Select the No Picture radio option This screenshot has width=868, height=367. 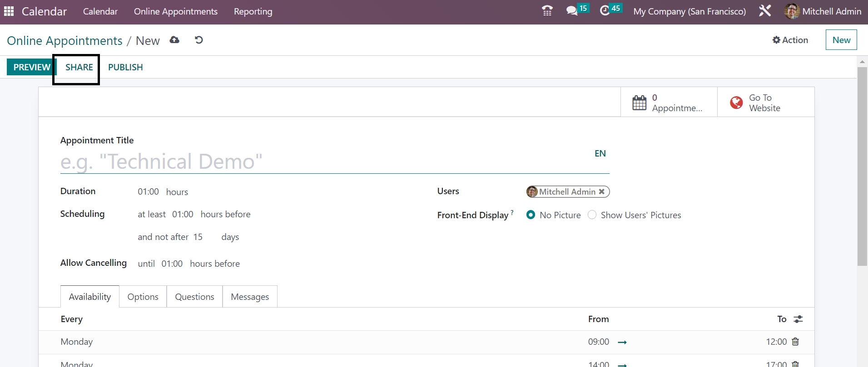(x=531, y=215)
